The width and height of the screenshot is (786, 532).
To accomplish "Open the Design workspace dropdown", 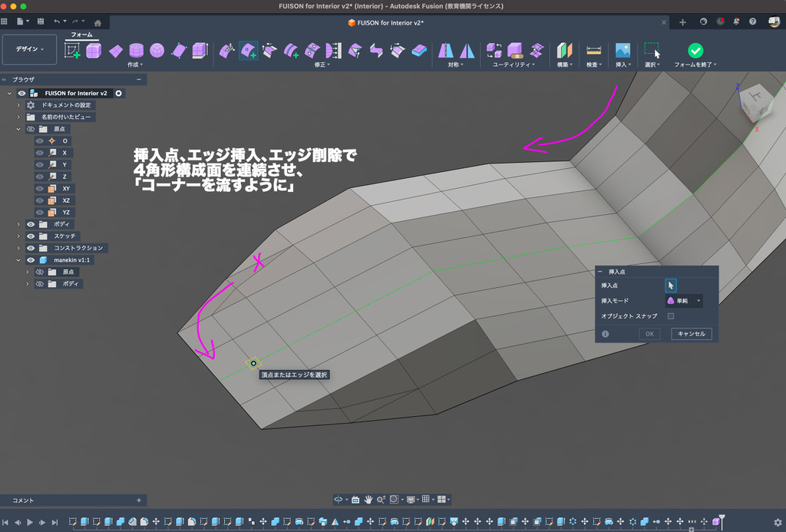I will (x=30, y=49).
